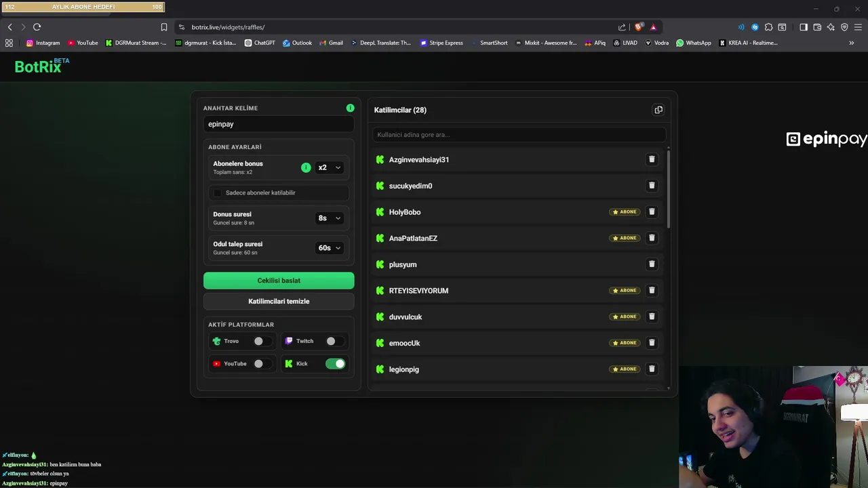
Task: Click the Kick icon beside Azginvevahsiayi31
Action: click(x=380, y=159)
